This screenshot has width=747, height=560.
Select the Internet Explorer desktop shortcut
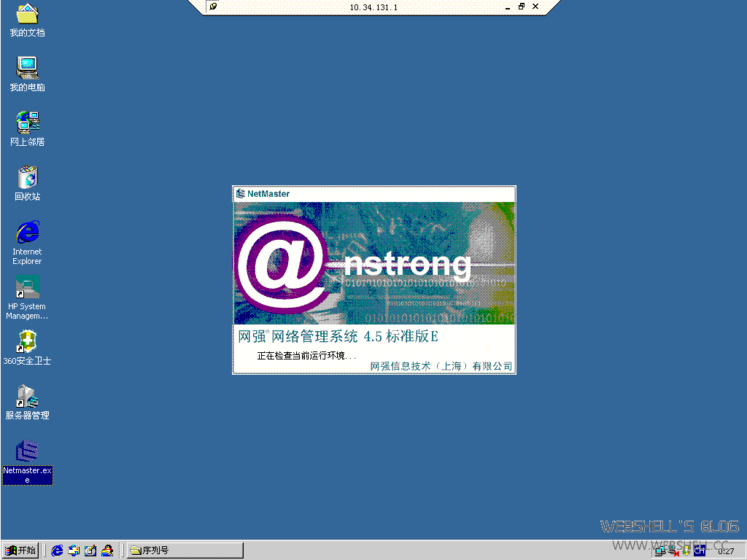[x=27, y=243]
